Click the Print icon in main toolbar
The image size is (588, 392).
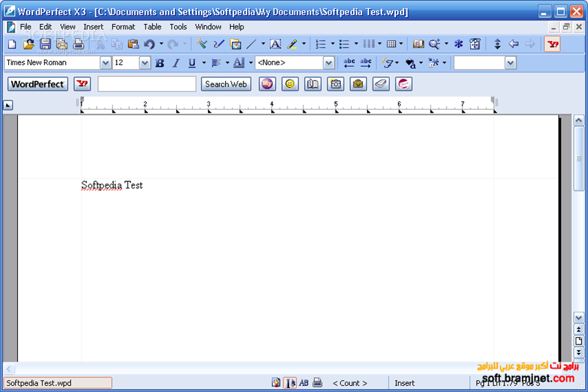pyautogui.click(x=78, y=44)
